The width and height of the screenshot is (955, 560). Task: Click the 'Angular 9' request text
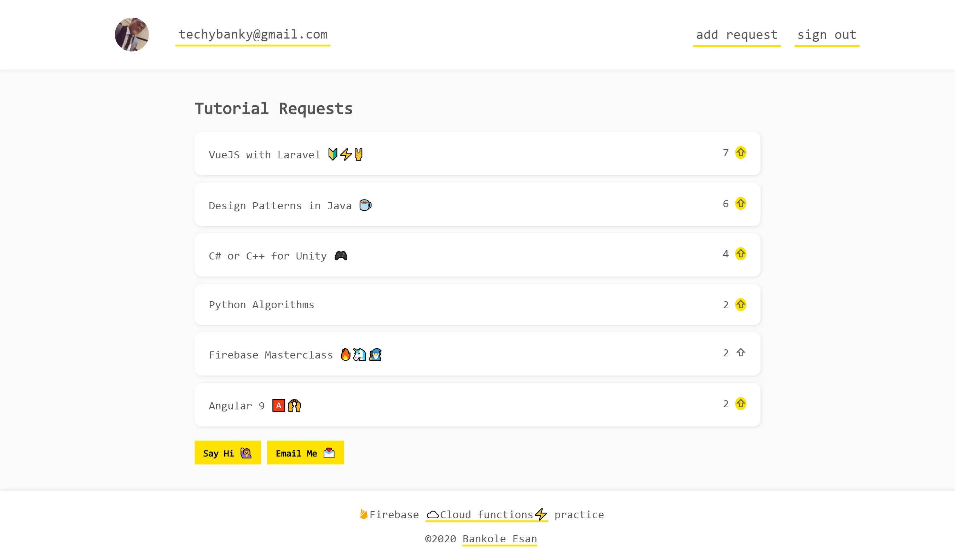[237, 406]
